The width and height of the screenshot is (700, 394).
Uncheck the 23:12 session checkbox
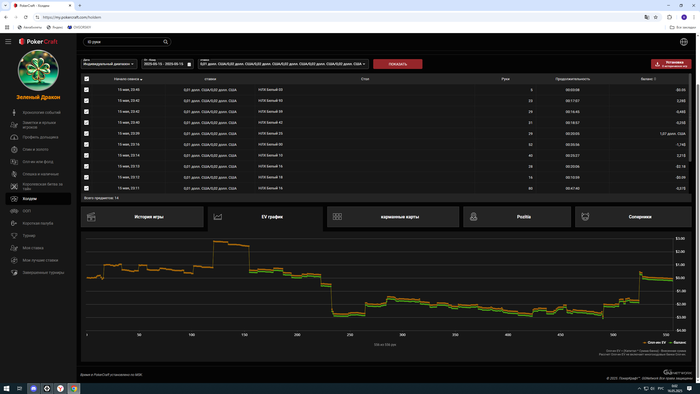[87, 177]
